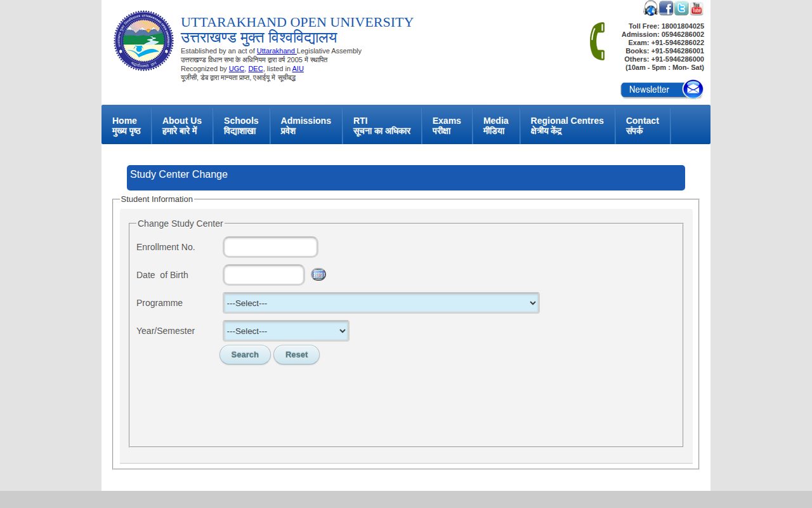The height and width of the screenshot is (508, 812).
Task: Open the date of birth calendar picker
Action: 318,274
